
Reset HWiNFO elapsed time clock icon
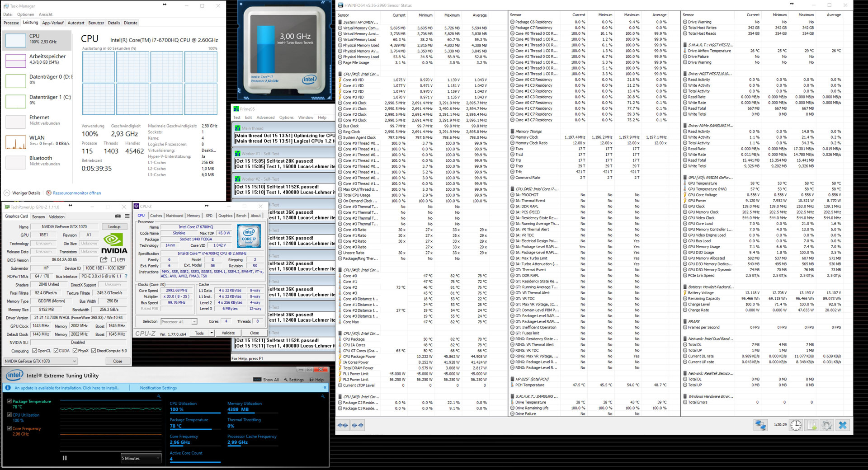796,425
